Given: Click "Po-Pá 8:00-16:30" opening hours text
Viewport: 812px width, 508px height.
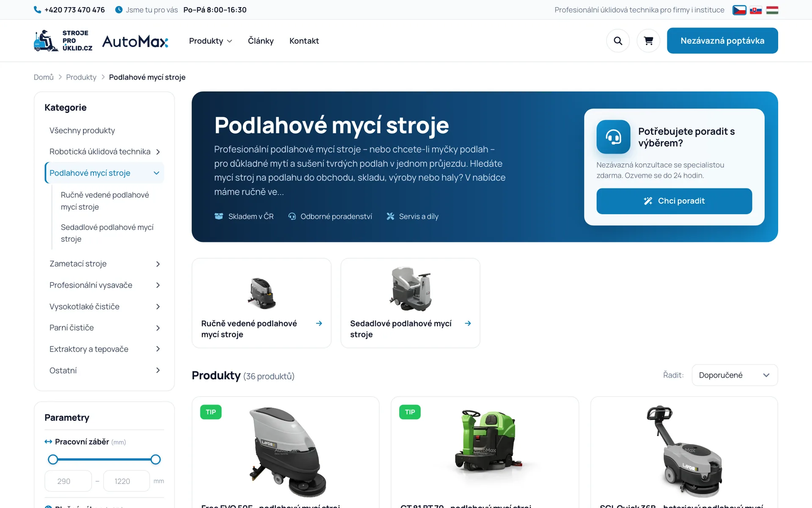Looking at the screenshot, I should (x=215, y=10).
